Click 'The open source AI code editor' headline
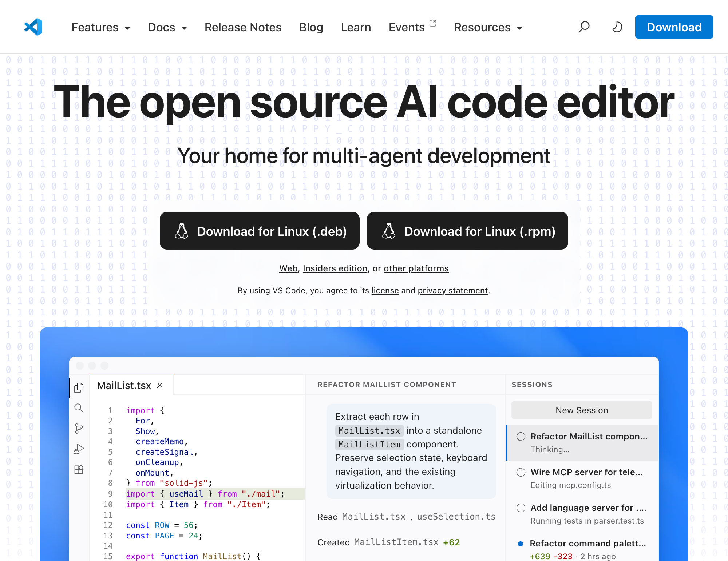Viewport: 728px width, 561px height. pyautogui.click(x=364, y=102)
